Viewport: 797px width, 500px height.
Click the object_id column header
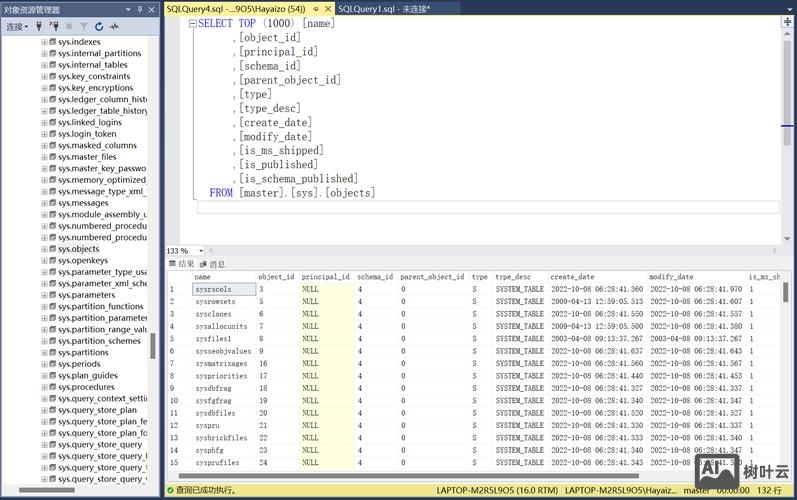tap(276, 277)
